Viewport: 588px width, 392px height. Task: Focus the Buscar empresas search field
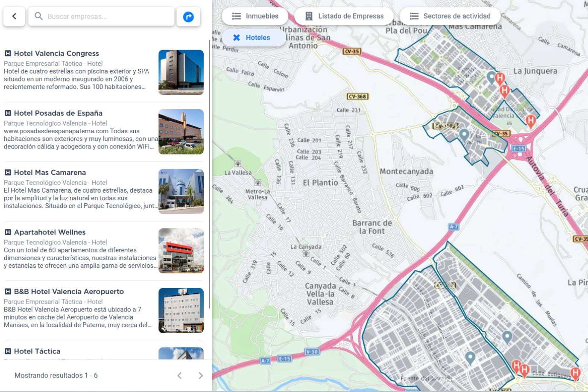pyautogui.click(x=102, y=16)
